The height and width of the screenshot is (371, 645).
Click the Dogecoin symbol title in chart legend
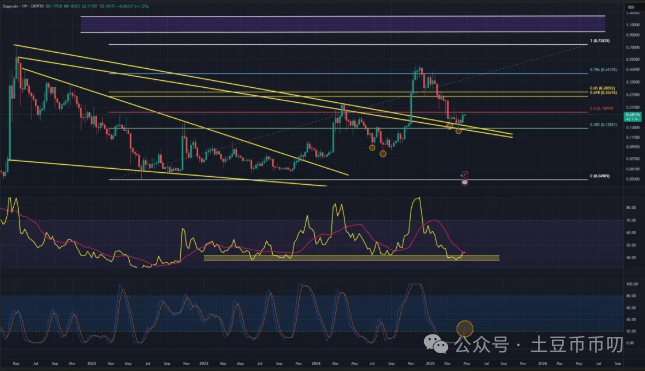click(12, 6)
